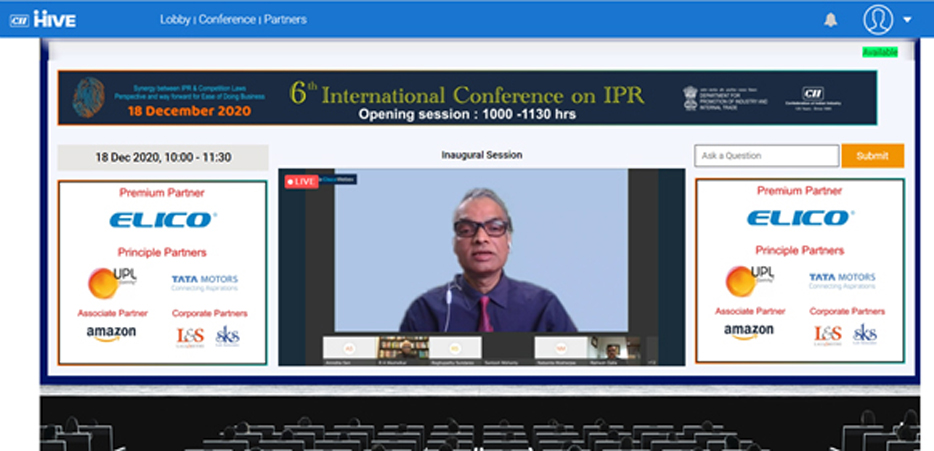The height and width of the screenshot is (451, 934).
Task: Click the ELICO logo in left panel
Action: 163,220
